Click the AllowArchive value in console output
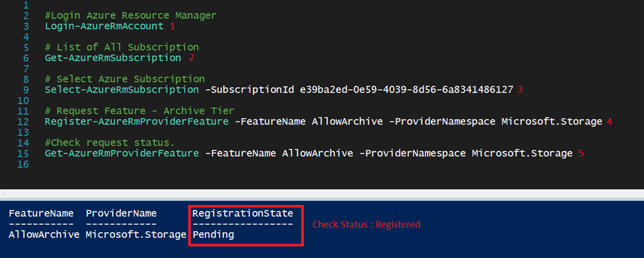 44,234
